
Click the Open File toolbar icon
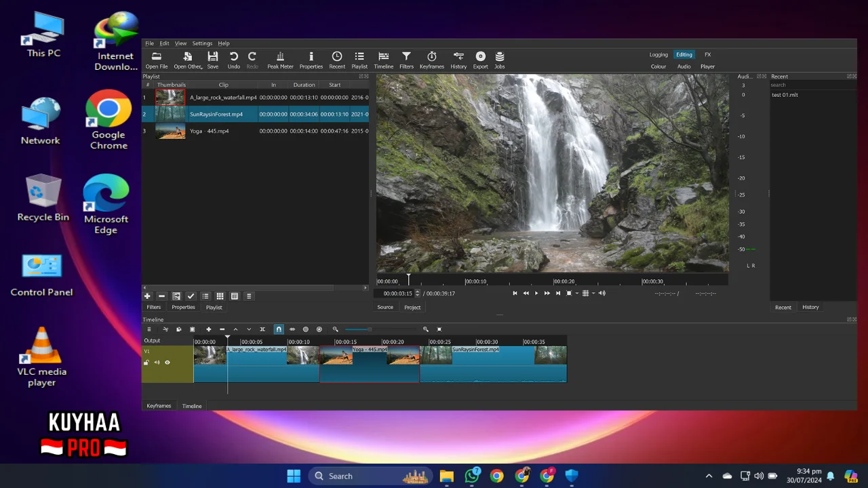[x=156, y=60]
